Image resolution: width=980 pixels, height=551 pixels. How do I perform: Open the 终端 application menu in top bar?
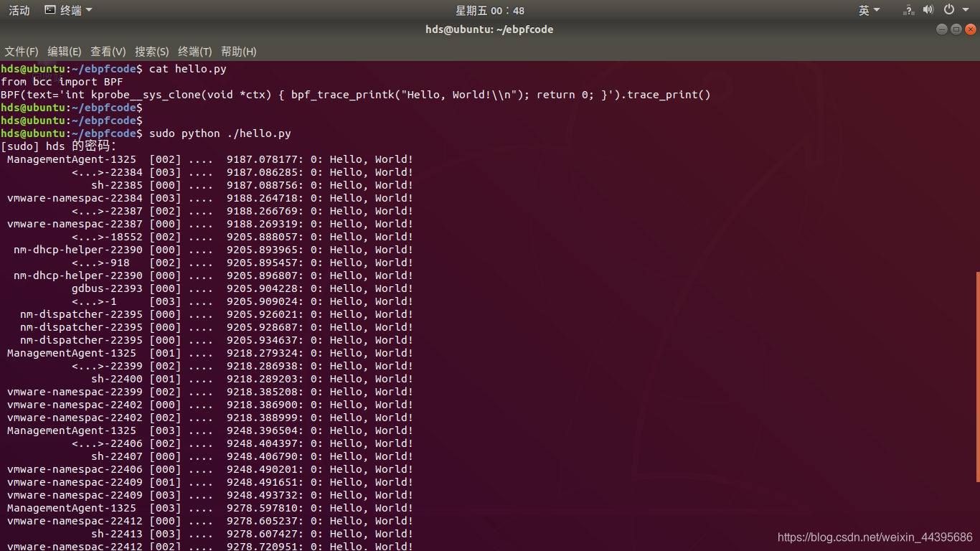[68, 10]
